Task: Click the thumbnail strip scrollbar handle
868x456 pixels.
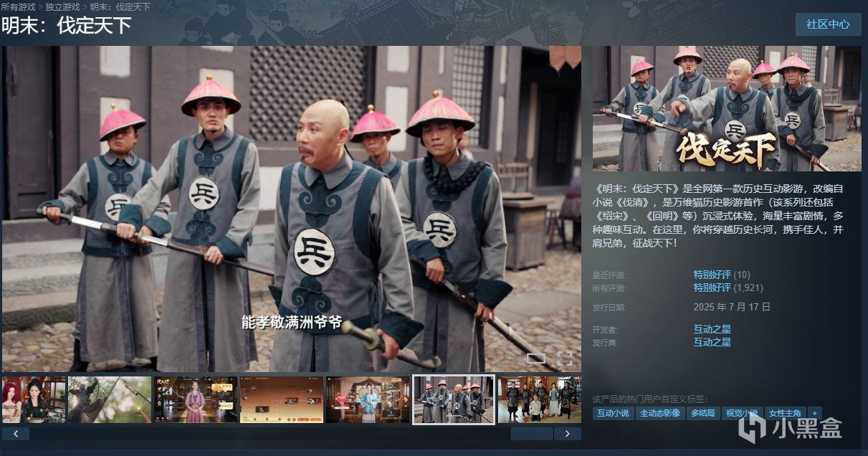Action: click(531, 434)
